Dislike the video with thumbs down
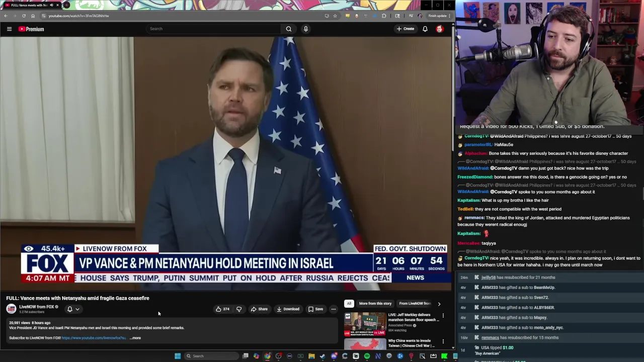Image resolution: width=644 pixels, height=362 pixels. pos(239,309)
